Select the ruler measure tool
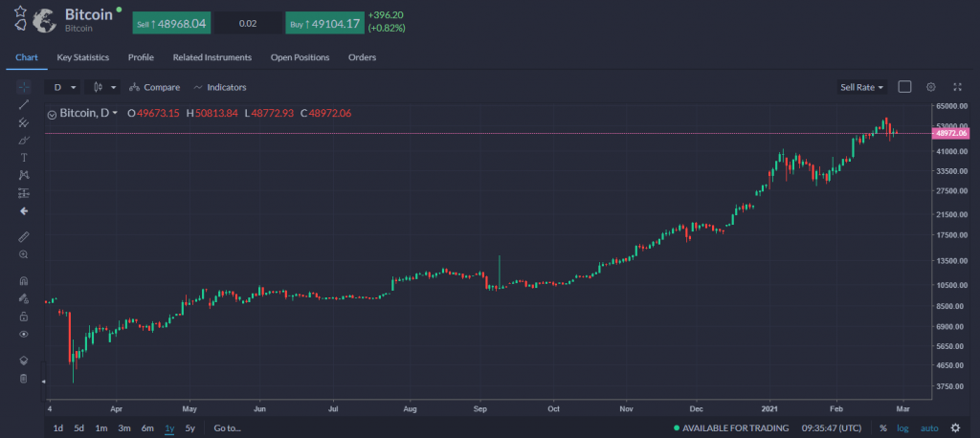 click(24, 237)
